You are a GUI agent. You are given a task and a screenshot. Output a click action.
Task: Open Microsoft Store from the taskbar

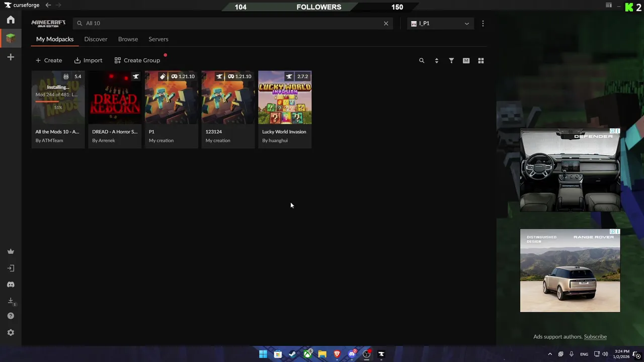point(278,354)
